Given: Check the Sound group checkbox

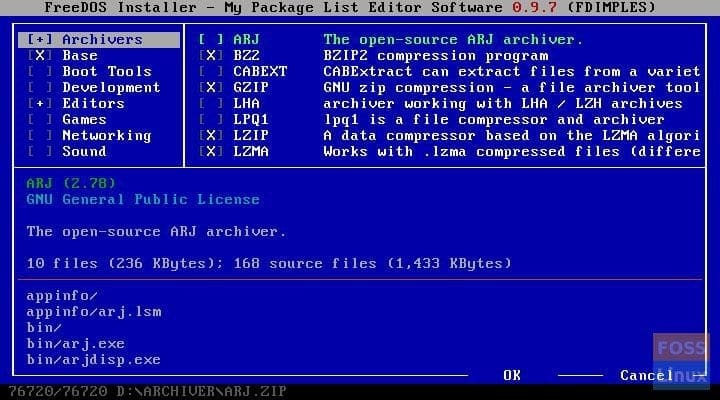Looking at the screenshot, I should tap(40, 152).
